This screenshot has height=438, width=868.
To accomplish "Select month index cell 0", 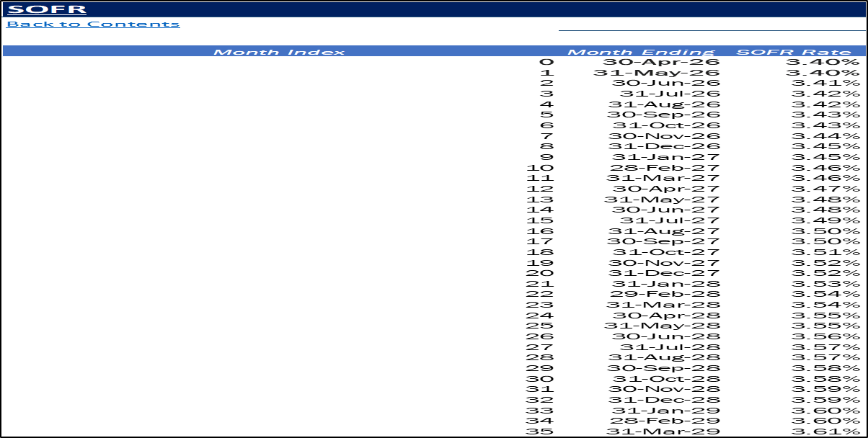I will click(x=547, y=62).
